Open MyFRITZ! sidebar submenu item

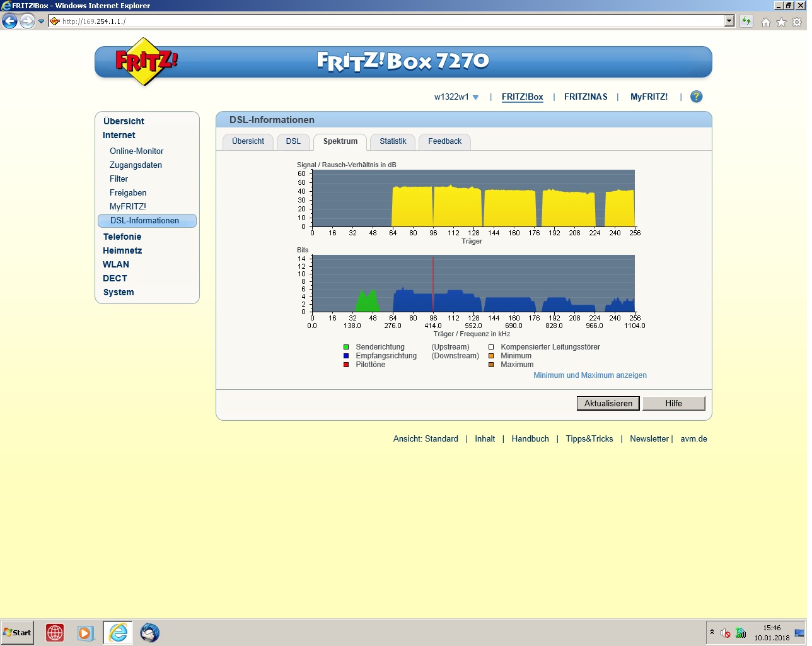[127, 207]
